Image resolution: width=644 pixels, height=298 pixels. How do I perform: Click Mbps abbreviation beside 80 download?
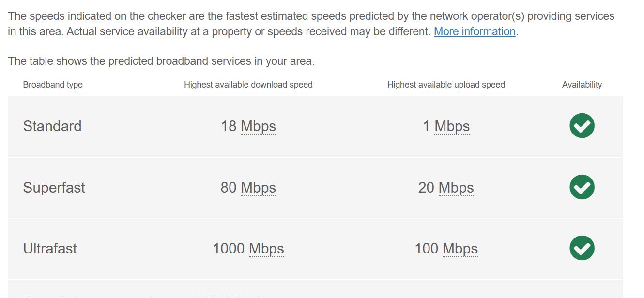click(258, 188)
